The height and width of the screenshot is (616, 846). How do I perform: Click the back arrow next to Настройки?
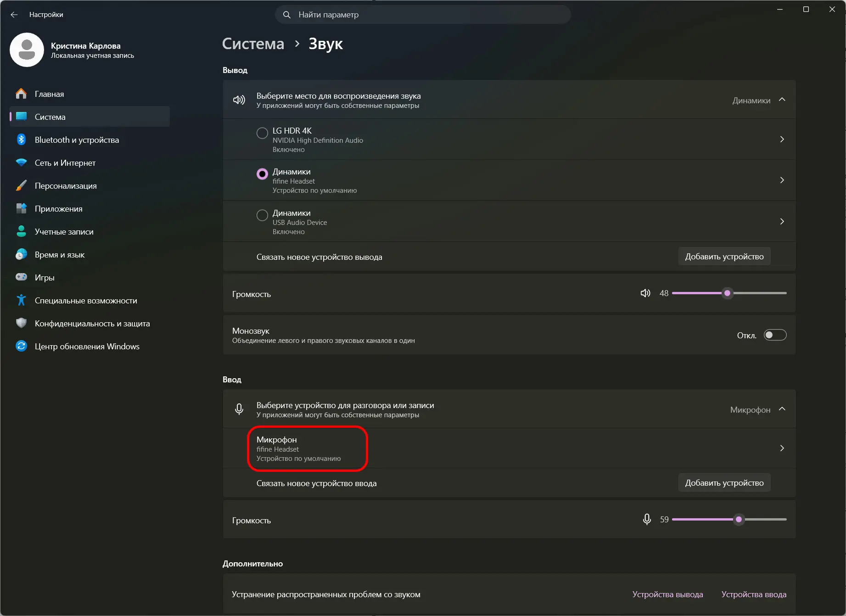tap(14, 15)
